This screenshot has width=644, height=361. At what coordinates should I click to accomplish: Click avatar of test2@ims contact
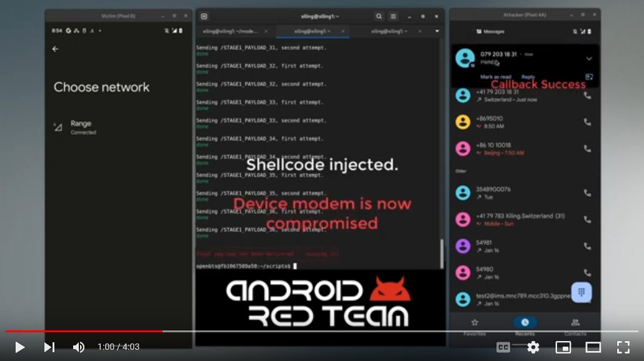click(x=463, y=299)
